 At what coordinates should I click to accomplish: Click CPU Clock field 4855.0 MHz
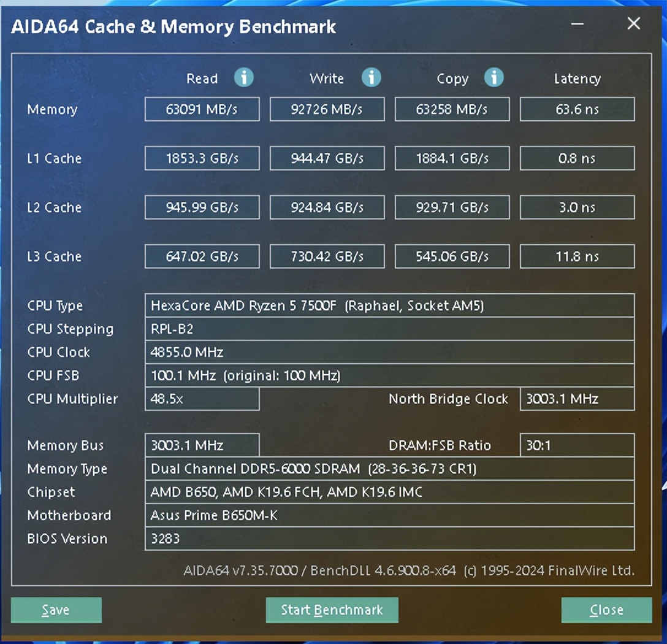tap(390, 352)
